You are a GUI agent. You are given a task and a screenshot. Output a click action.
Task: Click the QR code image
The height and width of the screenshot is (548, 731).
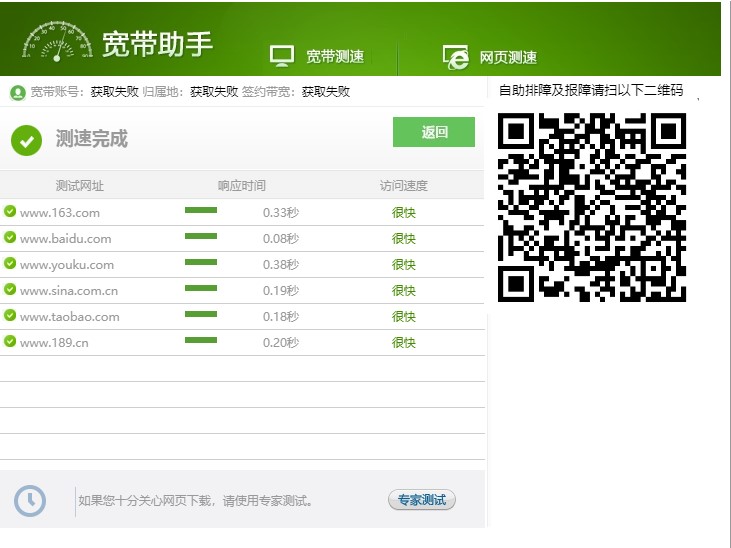pos(592,207)
